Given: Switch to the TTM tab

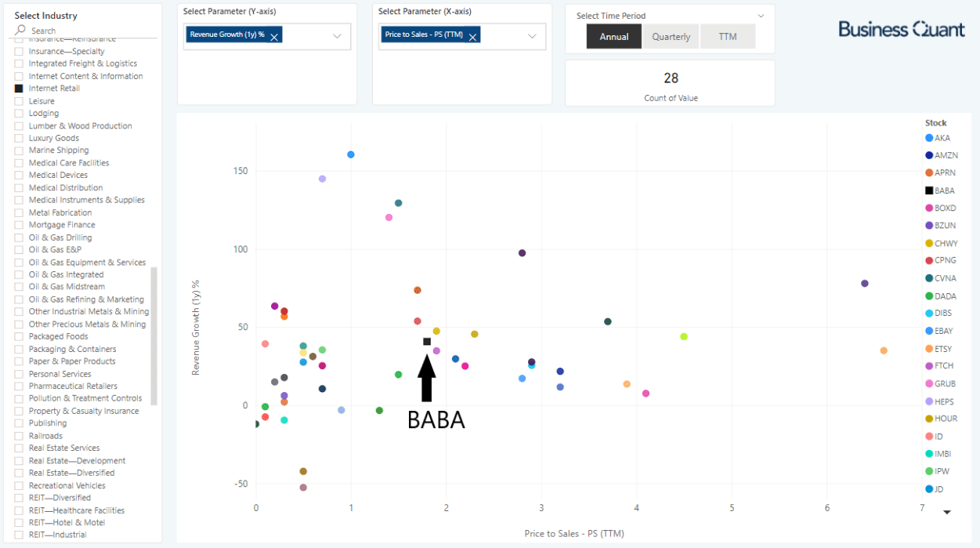Looking at the screenshot, I should [728, 36].
